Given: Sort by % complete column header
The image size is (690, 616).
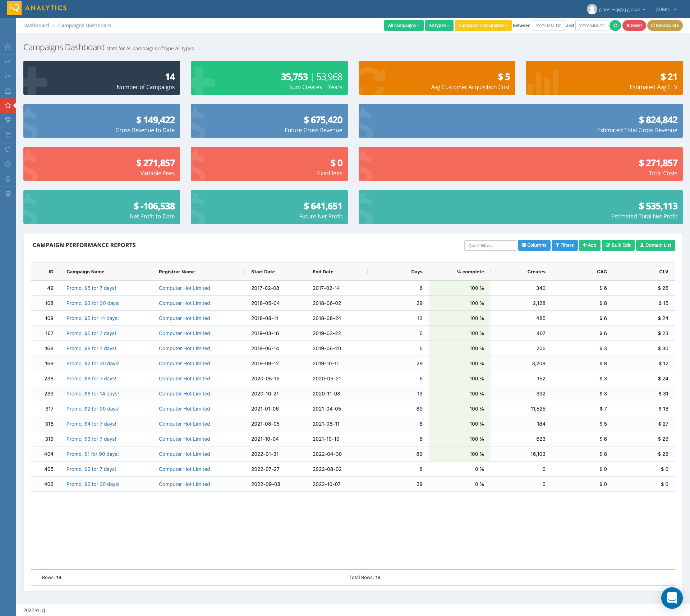Looking at the screenshot, I should pyautogui.click(x=470, y=272).
